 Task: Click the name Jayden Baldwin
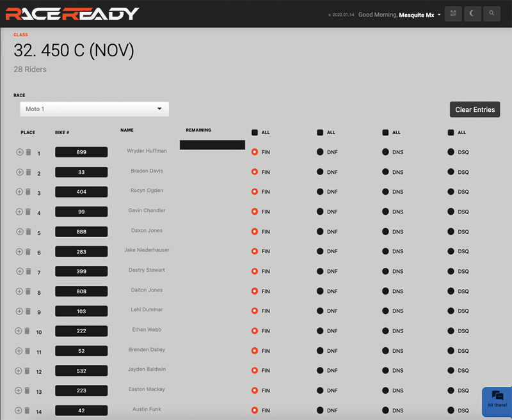point(147,369)
